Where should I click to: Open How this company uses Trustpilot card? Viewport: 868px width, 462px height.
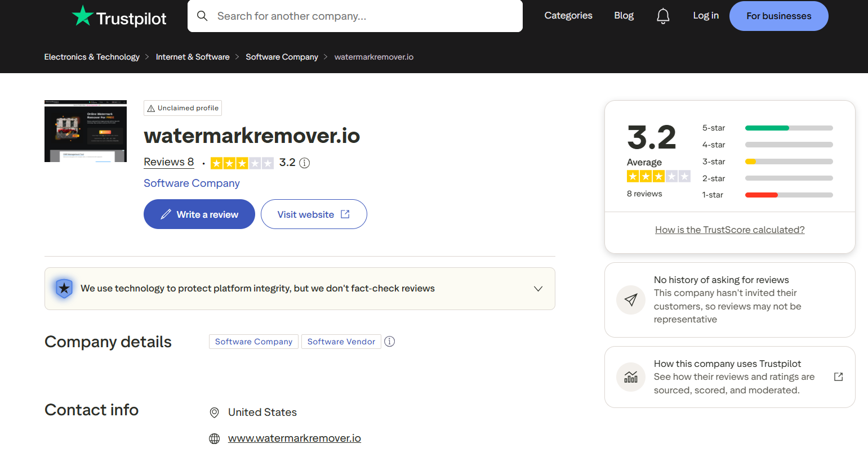[x=730, y=377]
